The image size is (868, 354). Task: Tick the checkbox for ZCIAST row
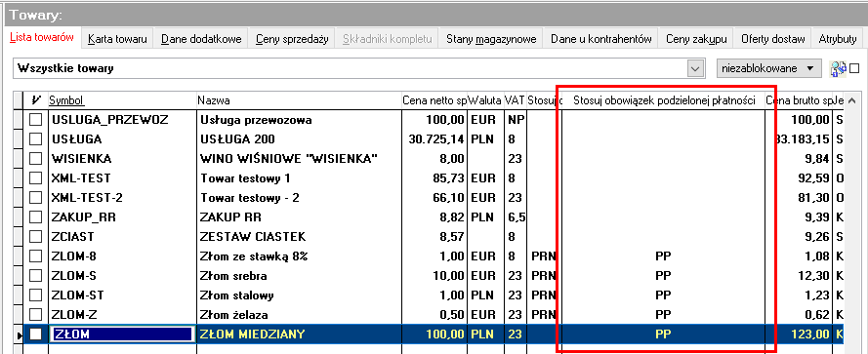pyautogui.click(x=36, y=237)
